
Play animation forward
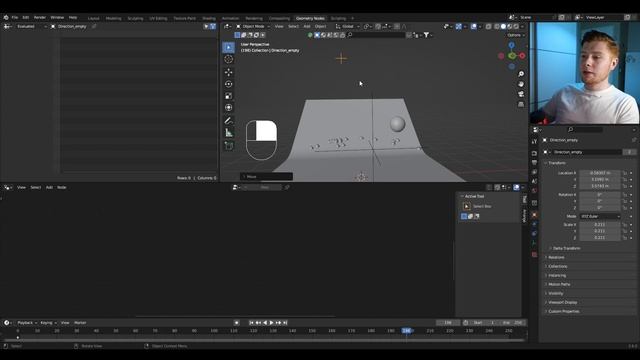point(271,323)
